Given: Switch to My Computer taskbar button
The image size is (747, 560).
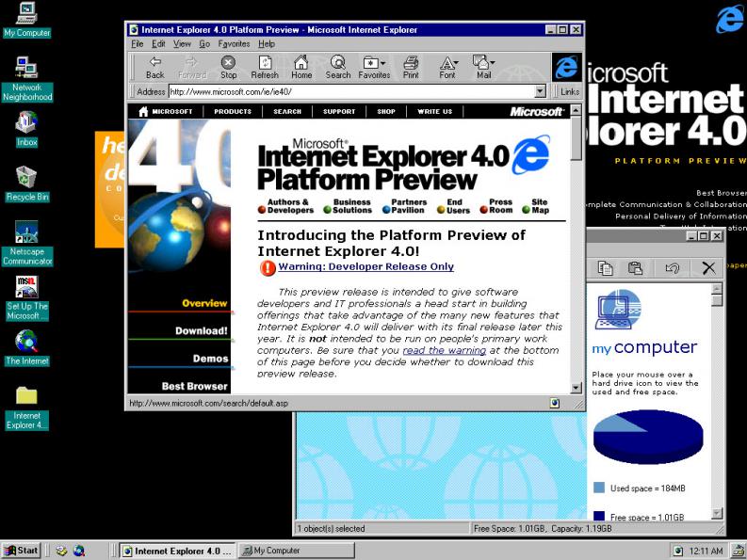Looking at the screenshot, I should coord(297,551).
